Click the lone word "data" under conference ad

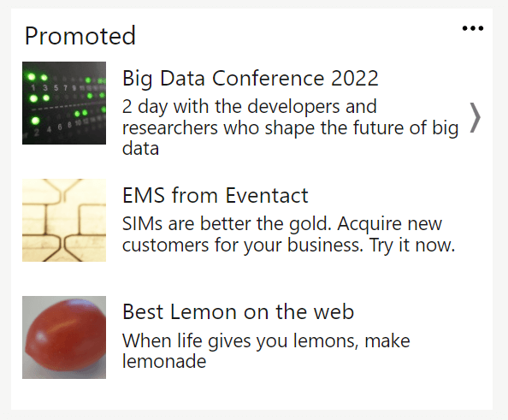(140, 149)
